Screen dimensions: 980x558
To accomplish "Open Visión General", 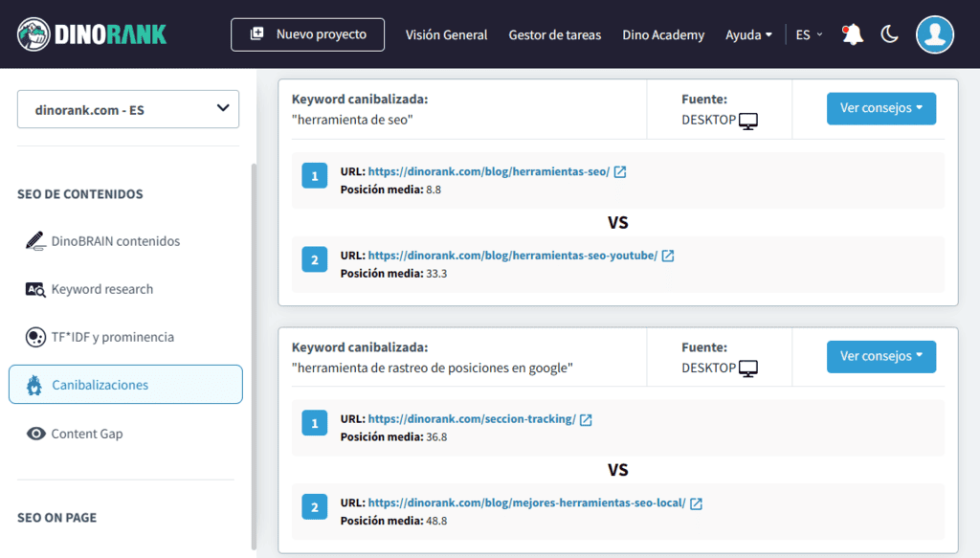I will click(446, 35).
